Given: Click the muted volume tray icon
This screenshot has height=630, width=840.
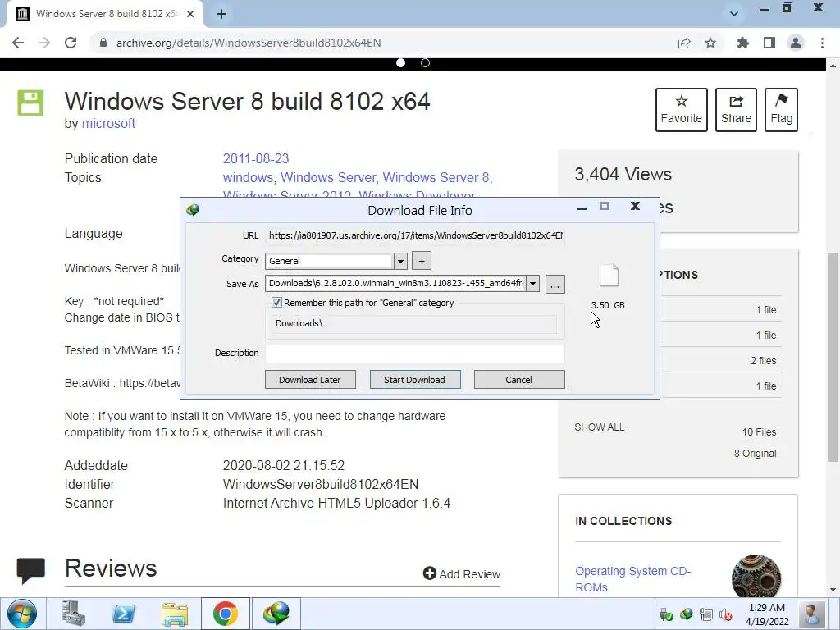Looking at the screenshot, I should click(x=726, y=614).
